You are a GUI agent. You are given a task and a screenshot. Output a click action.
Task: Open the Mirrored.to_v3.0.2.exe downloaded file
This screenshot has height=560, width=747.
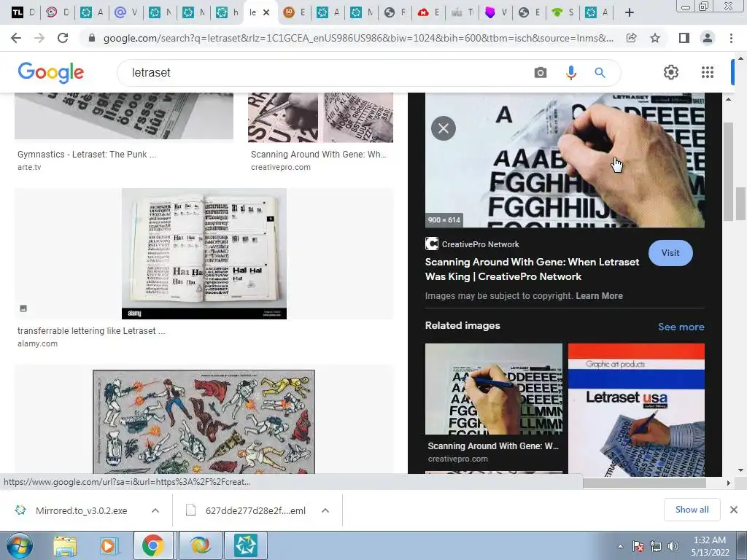coord(81,510)
